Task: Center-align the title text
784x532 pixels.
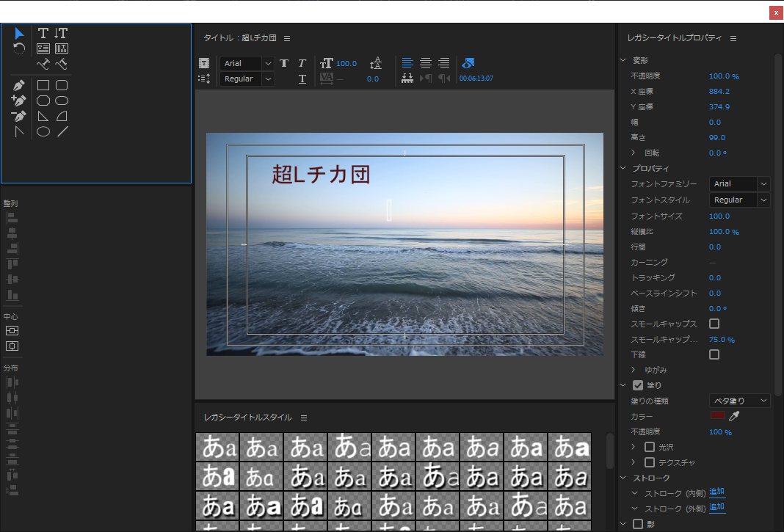Action: 425,63
